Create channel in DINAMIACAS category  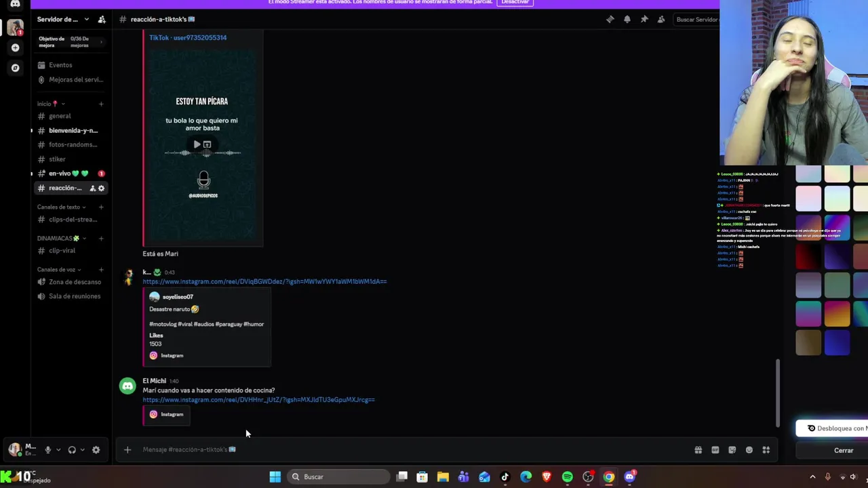101,239
